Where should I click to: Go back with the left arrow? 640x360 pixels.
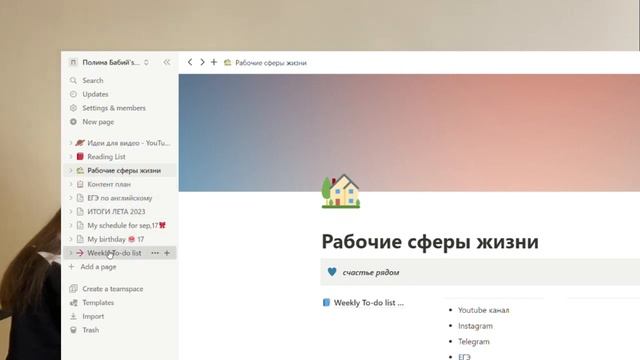tap(190, 62)
